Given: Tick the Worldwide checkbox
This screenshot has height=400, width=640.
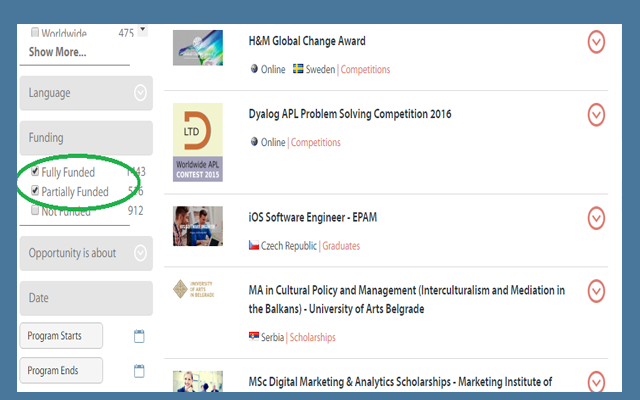Looking at the screenshot, I should [35, 32].
